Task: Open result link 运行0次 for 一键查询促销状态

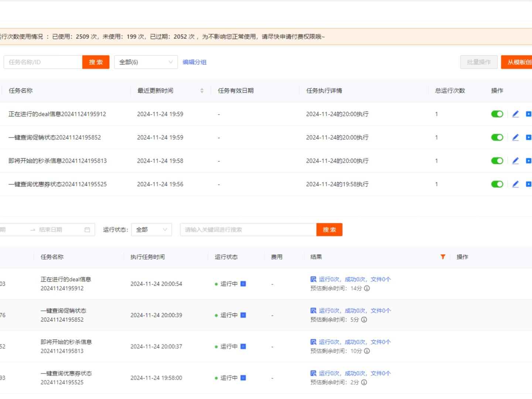Action: click(x=329, y=311)
